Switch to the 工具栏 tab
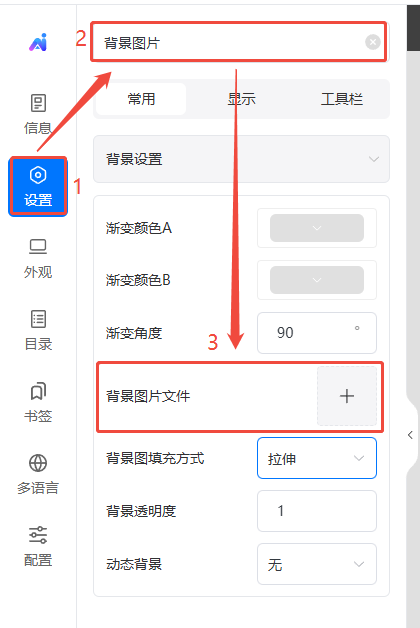Image resolution: width=420 pixels, height=628 pixels. 342,99
